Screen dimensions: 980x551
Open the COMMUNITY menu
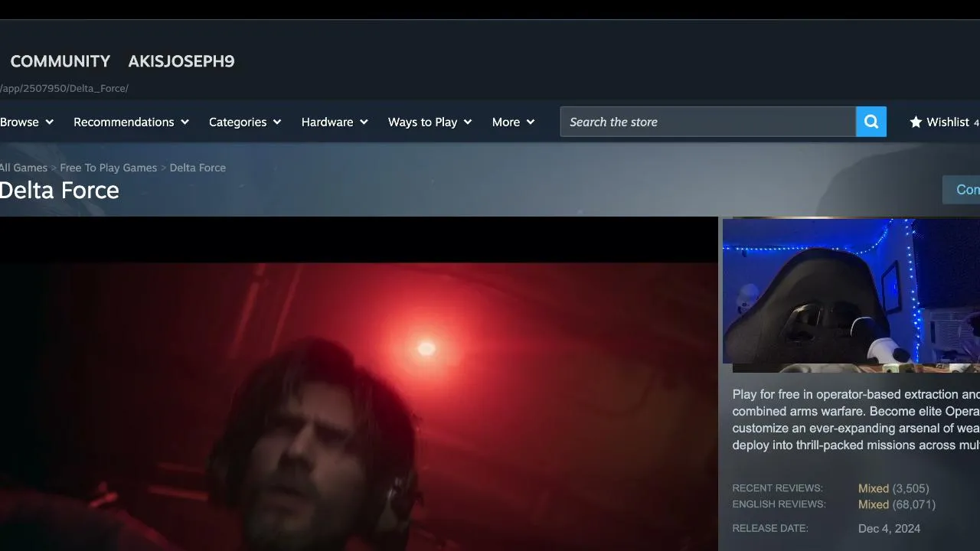coord(60,61)
